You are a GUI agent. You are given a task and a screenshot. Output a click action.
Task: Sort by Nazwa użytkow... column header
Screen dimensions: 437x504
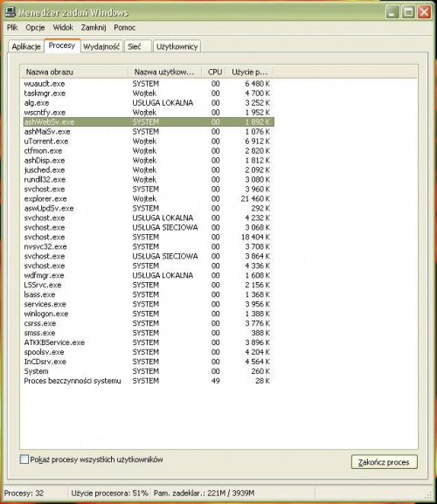click(165, 72)
